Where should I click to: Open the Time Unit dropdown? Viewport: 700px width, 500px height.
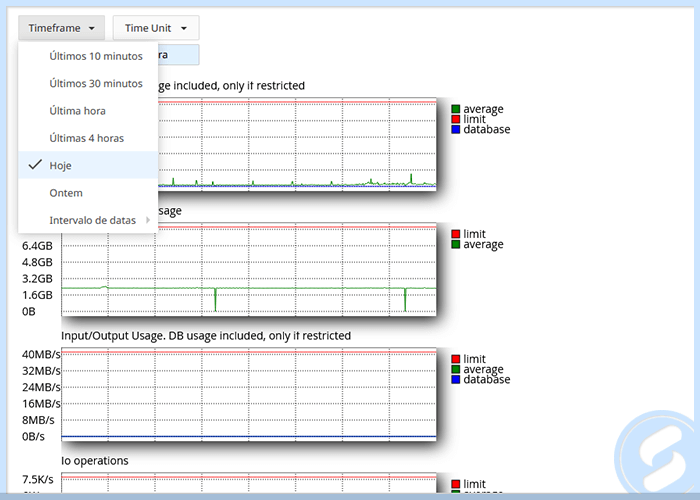point(156,28)
